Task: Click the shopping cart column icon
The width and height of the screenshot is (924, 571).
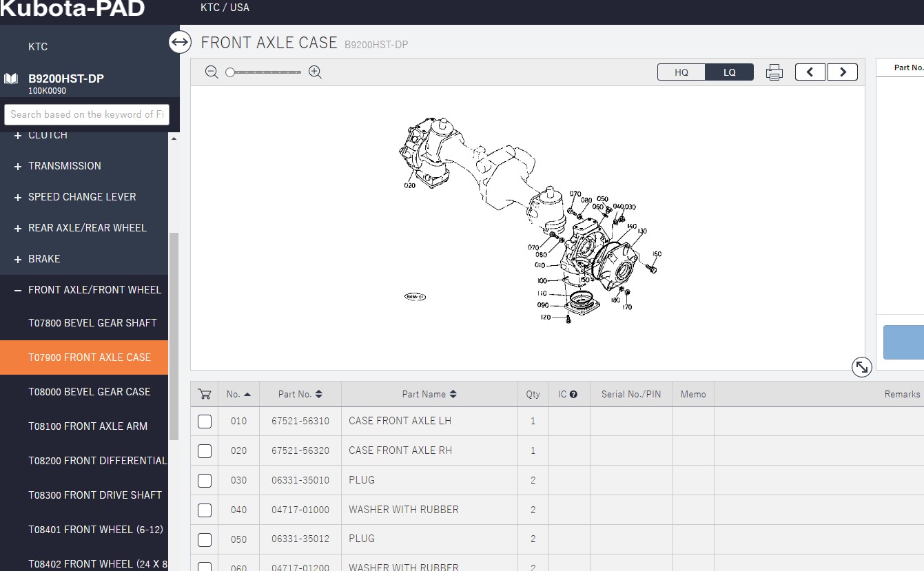Action: point(204,394)
